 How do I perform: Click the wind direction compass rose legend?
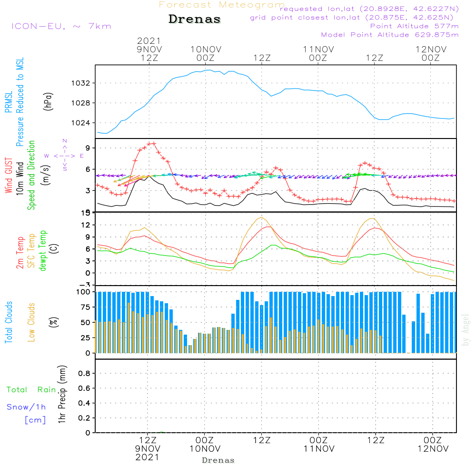pyautogui.click(x=64, y=155)
